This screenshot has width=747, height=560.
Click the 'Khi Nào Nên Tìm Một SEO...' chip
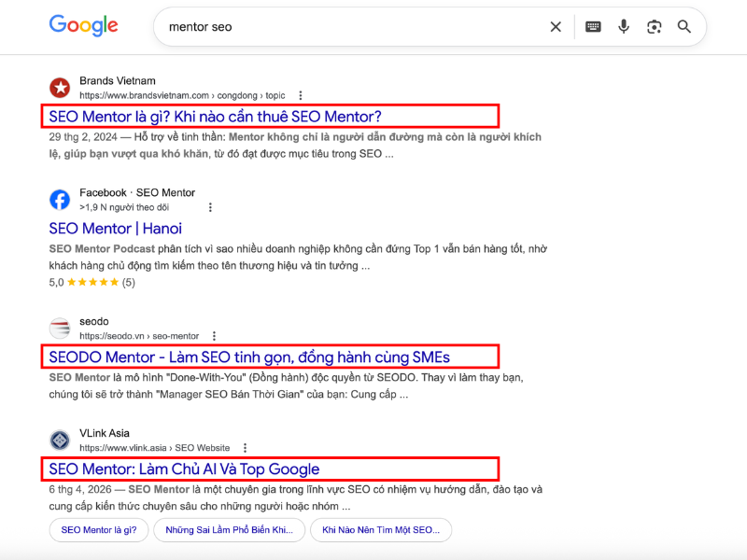pyautogui.click(x=381, y=530)
